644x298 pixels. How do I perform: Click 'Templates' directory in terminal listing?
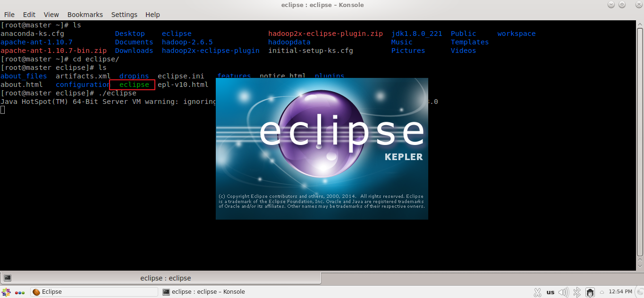pyautogui.click(x=470, y=42)
